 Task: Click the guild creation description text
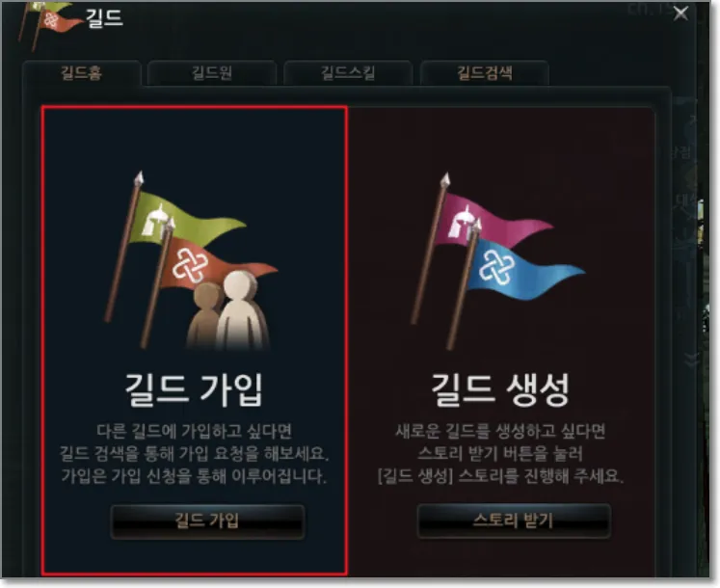point(500,454)
